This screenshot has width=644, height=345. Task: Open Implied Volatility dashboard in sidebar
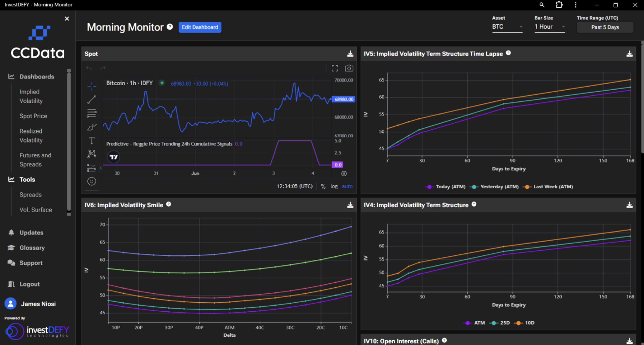click(x=31, y=96)
